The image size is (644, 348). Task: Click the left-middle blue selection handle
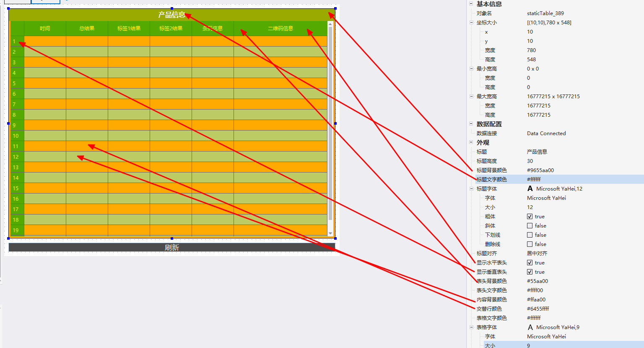(8, 123)
